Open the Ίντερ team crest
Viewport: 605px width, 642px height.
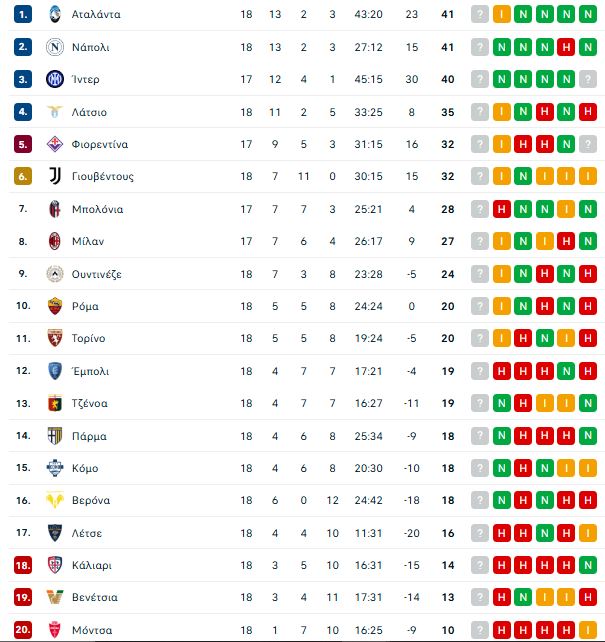pos(55,79)
